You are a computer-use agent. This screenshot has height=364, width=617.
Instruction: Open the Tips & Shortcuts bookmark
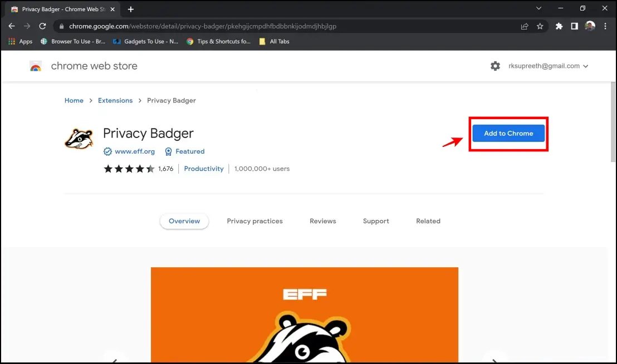[218, 41]
